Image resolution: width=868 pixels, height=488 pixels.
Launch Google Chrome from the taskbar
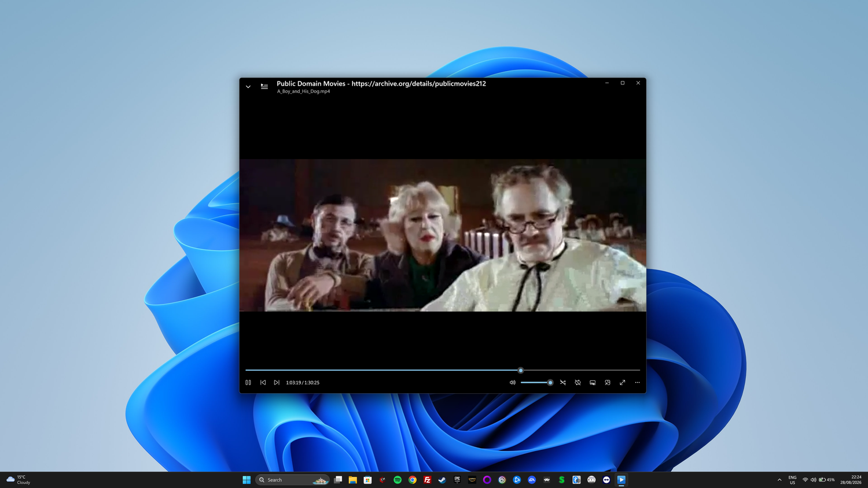[x=413, y=480]
